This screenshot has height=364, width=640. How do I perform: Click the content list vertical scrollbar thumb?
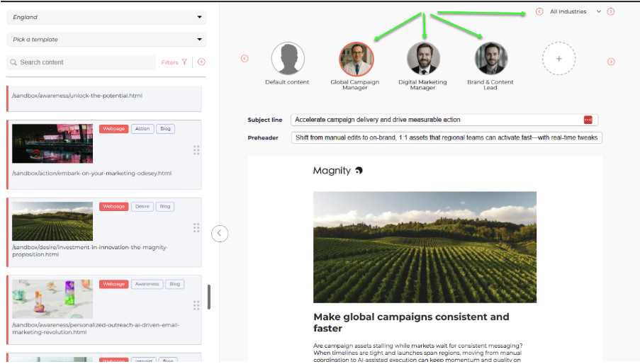coord(208,297)
